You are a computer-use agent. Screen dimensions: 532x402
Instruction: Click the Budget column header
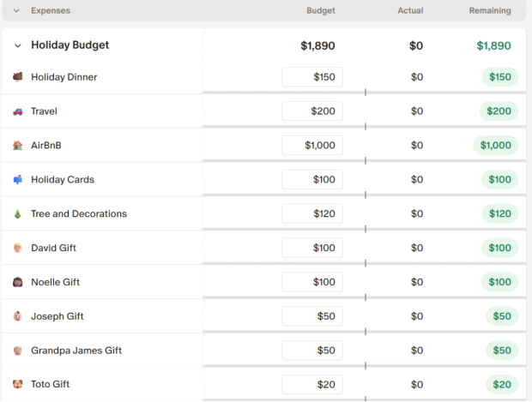pyautogui.click(x=320, y=11)
